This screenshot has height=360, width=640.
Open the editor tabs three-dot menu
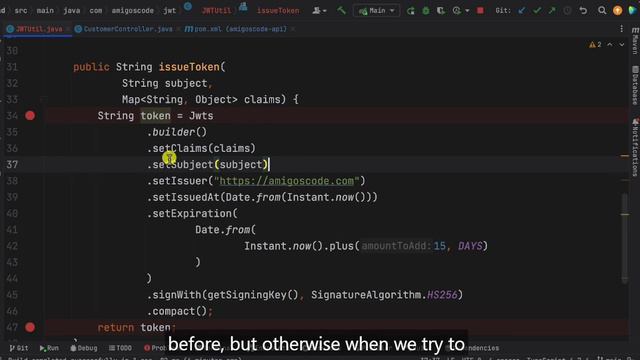tap(621, 29)
